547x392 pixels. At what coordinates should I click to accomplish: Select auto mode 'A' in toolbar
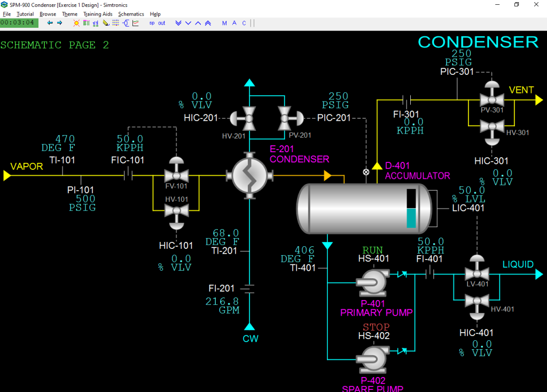click(x=235, y=23)
